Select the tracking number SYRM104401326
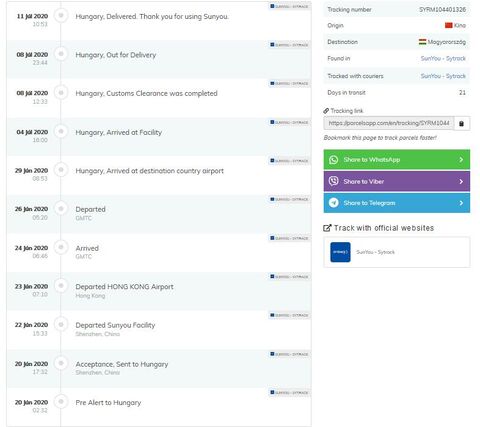 [442, 9]
